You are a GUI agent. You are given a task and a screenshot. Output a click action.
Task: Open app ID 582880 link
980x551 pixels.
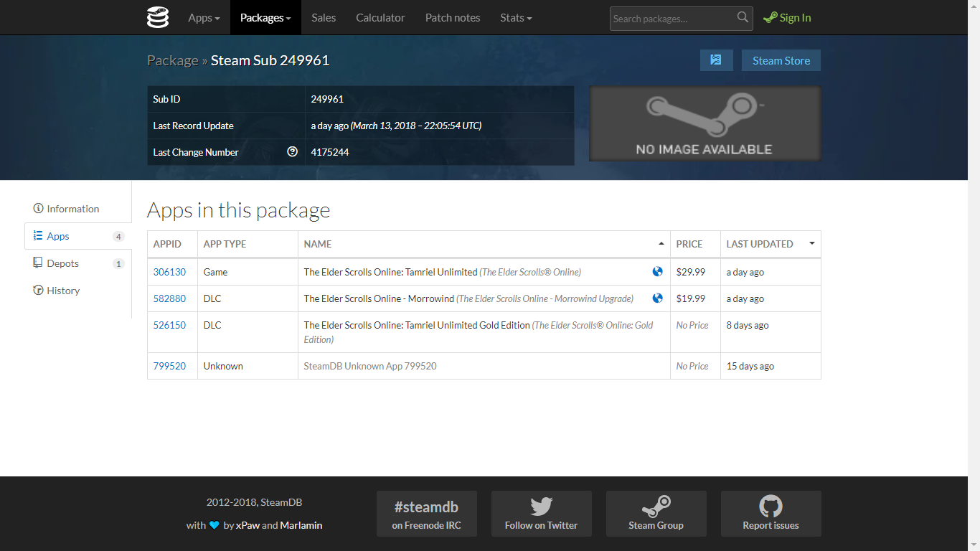click(x=169, y=298)
